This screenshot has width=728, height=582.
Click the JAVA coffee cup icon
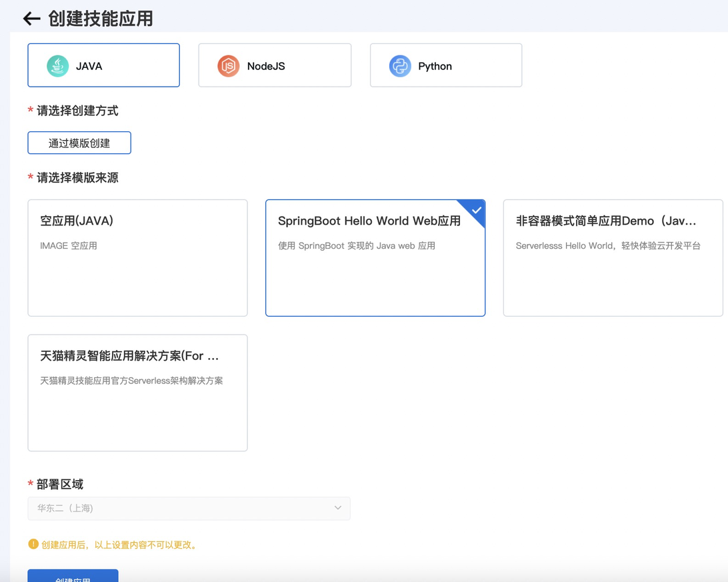pyautogui.click(x=57, y=66)
